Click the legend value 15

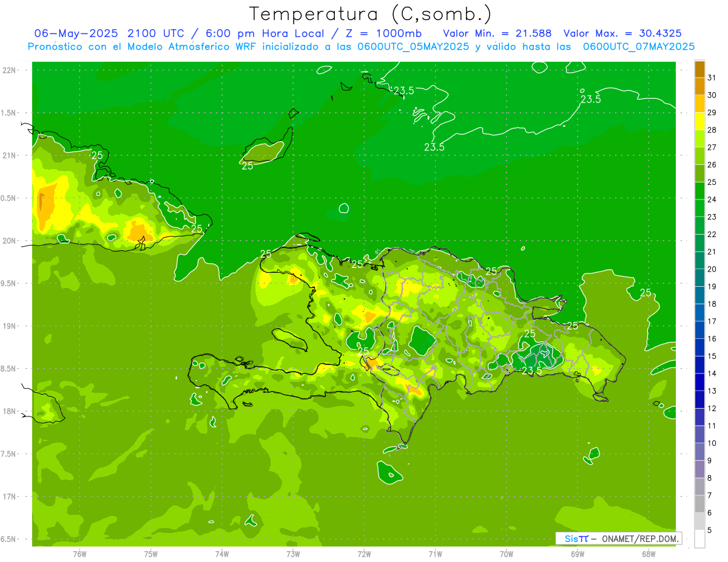pos(712,356)
